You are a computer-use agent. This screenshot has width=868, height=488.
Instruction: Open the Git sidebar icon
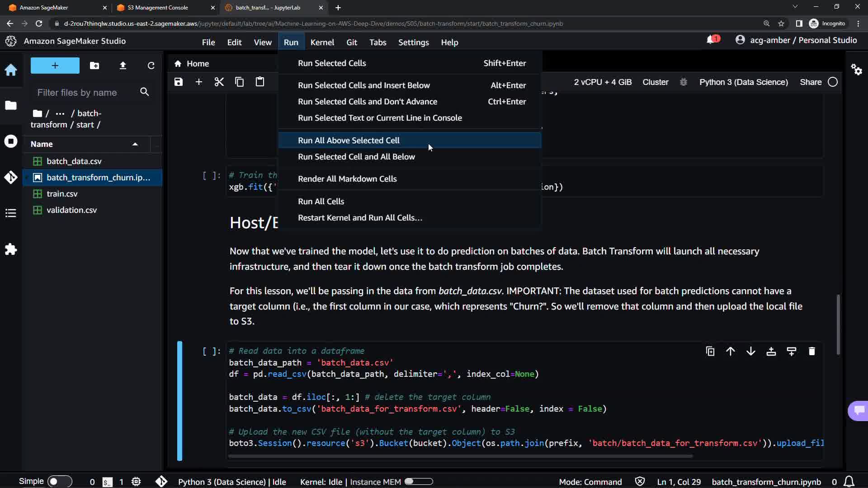(x=11, y=177)
